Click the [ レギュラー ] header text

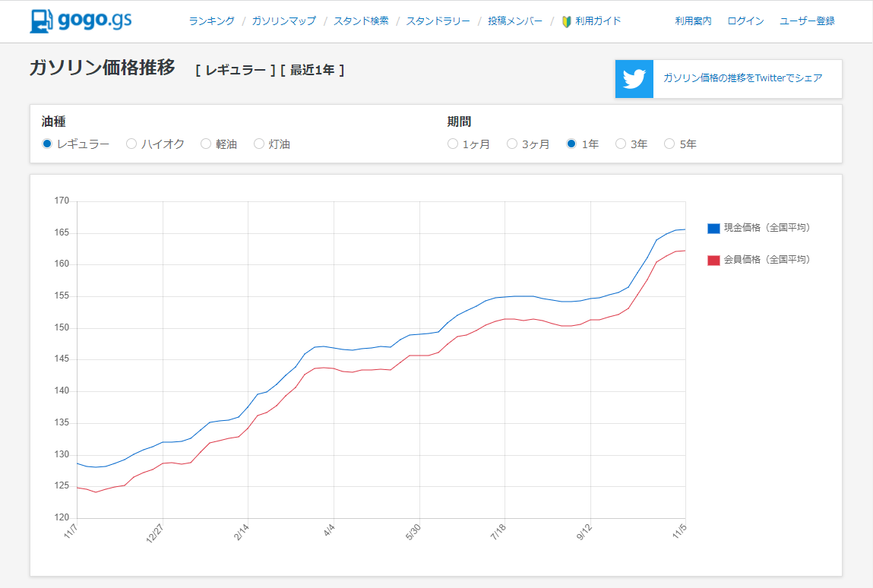coord(236,70)
